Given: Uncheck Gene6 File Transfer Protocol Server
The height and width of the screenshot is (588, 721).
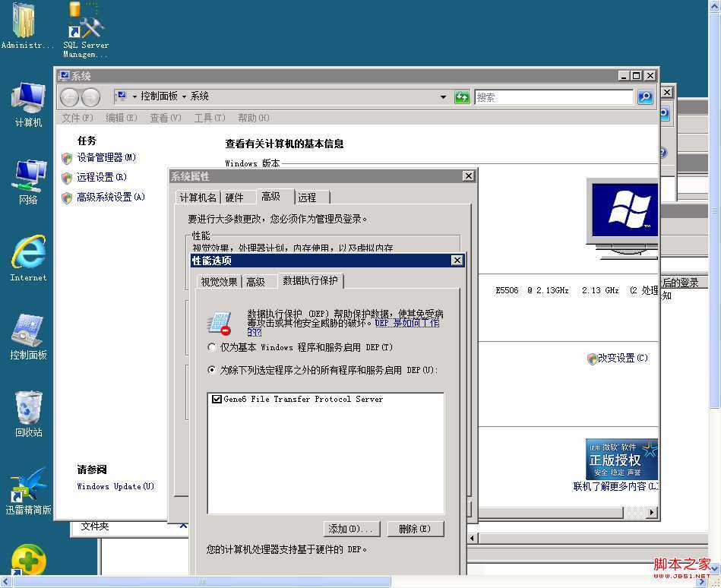Looking at the screenshot, I should coord(218,398).
